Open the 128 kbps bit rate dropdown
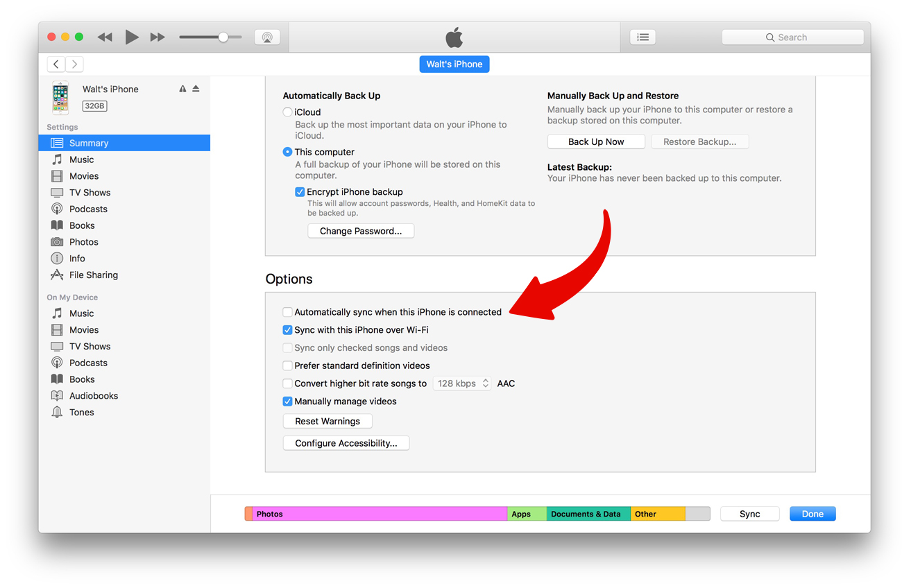The height and width of the screenshot is (588, 902). [462, 383]
